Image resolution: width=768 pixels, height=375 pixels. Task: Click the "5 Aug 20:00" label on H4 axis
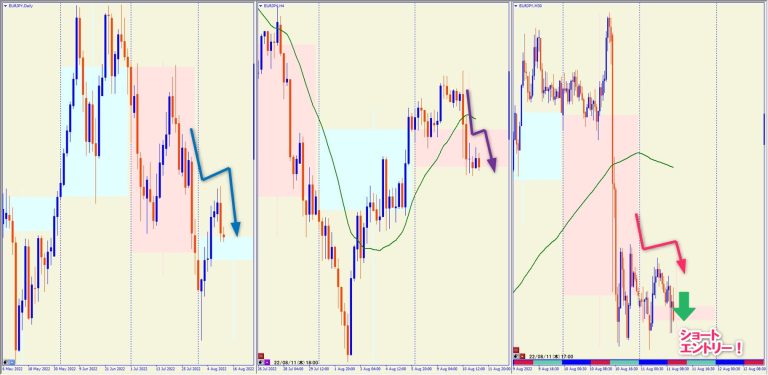(422, 368)
